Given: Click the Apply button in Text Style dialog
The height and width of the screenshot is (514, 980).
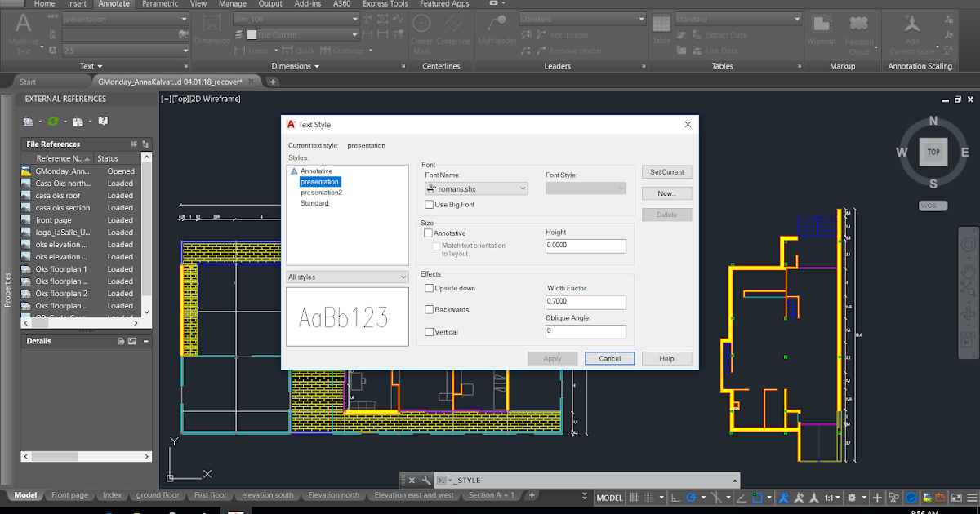Looking at the screenshot, I should point(553,358).
